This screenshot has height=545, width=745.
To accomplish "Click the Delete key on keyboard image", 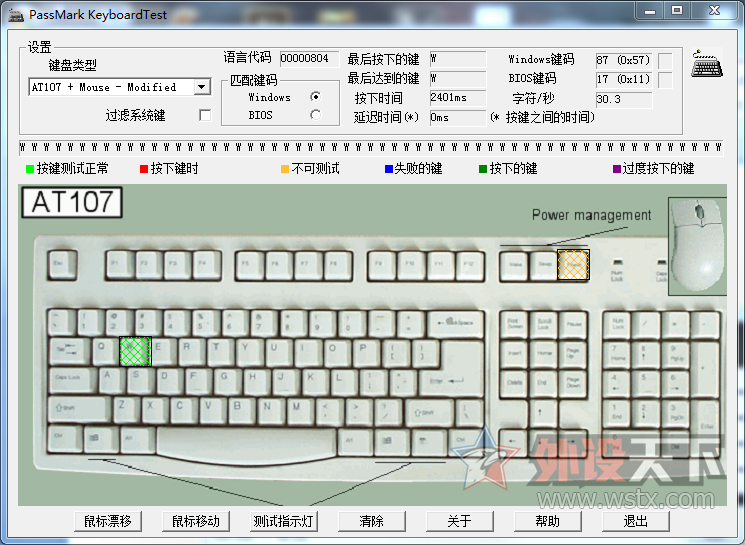I will (x=514, y=383).
